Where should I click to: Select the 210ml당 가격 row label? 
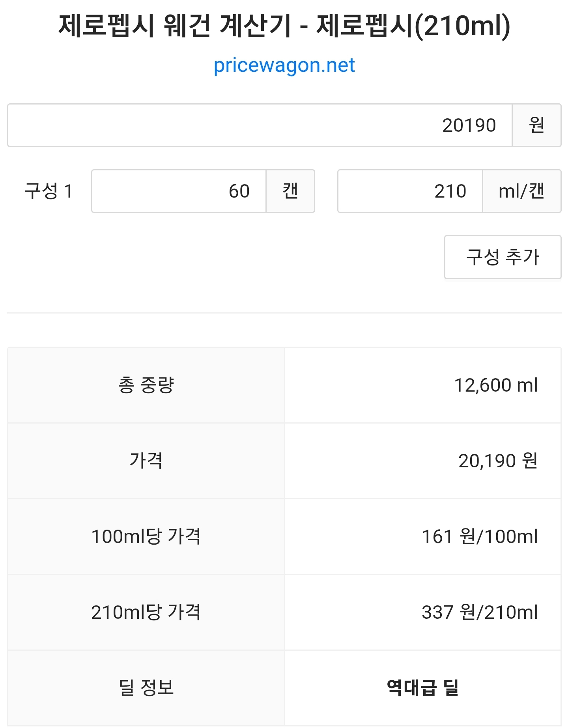(x=146, y=612)
